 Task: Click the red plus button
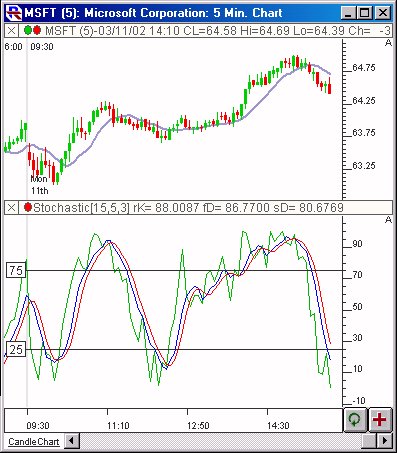point(380,420)
